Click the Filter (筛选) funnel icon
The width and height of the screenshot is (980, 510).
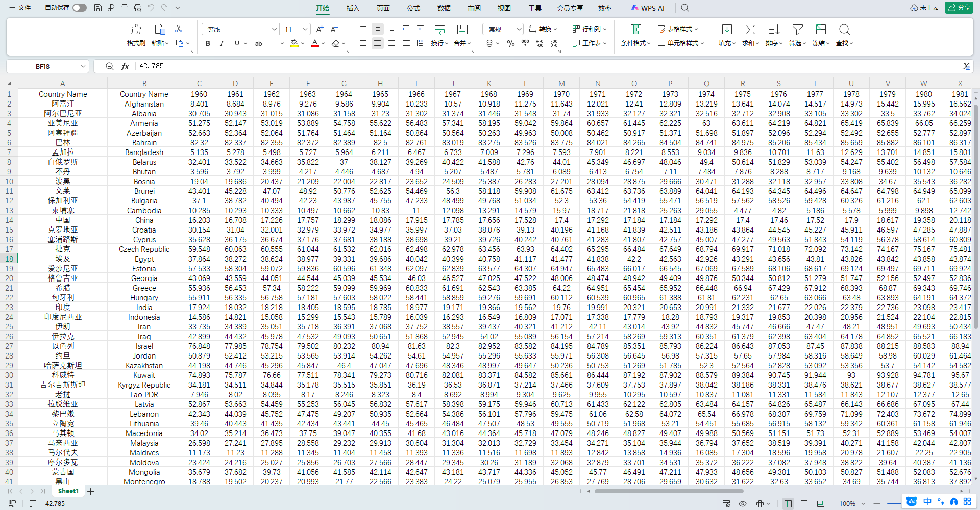coord(797,30)
